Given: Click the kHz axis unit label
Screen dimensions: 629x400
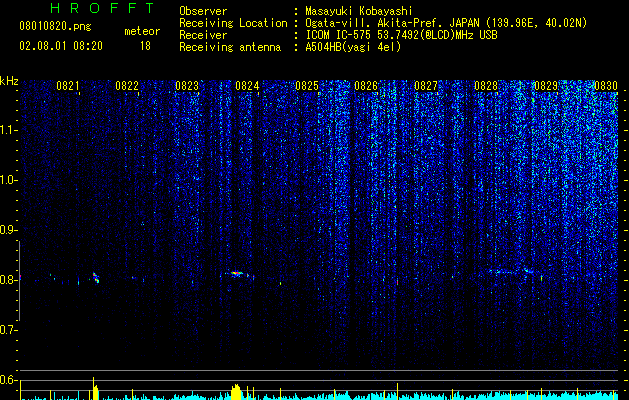Looking at the screenshot, I should (x=9, y=81).
